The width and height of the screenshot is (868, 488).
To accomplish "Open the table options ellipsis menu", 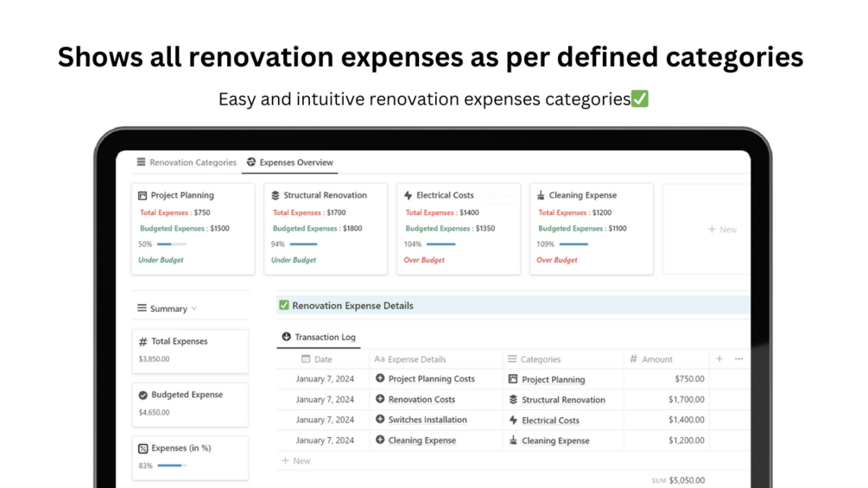I will [x=738, y=358].
